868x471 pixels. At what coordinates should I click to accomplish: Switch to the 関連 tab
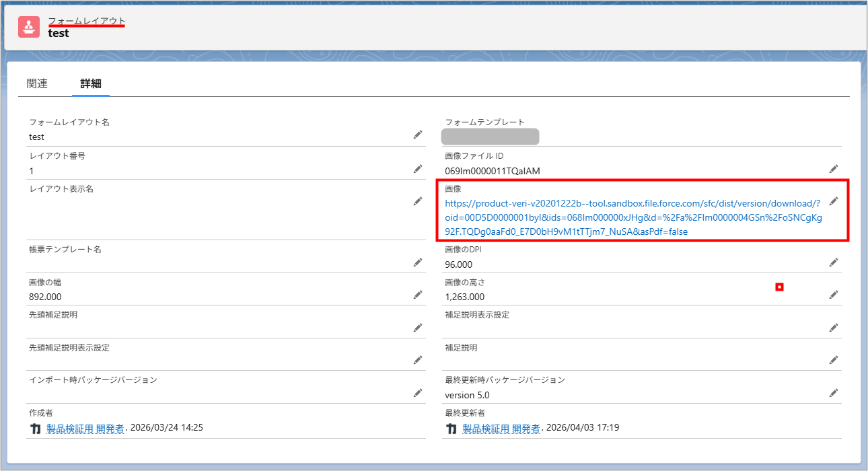[x=38, y=84]
